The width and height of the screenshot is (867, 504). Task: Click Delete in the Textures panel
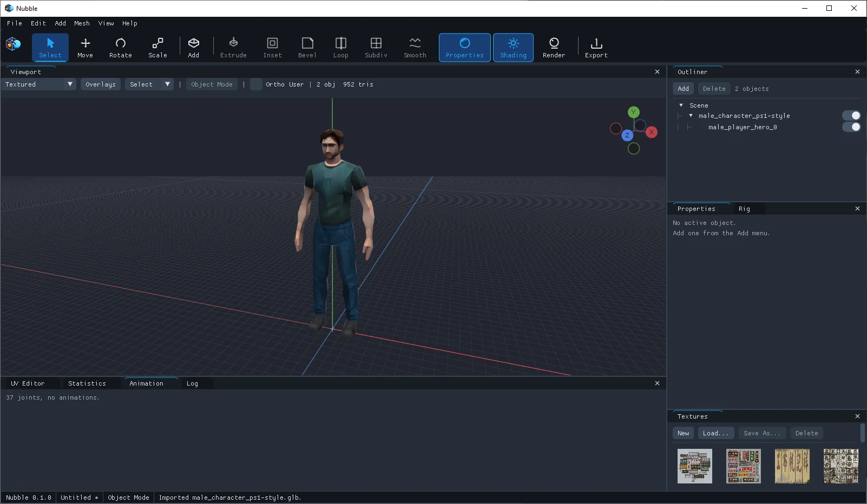pos(807,433)
